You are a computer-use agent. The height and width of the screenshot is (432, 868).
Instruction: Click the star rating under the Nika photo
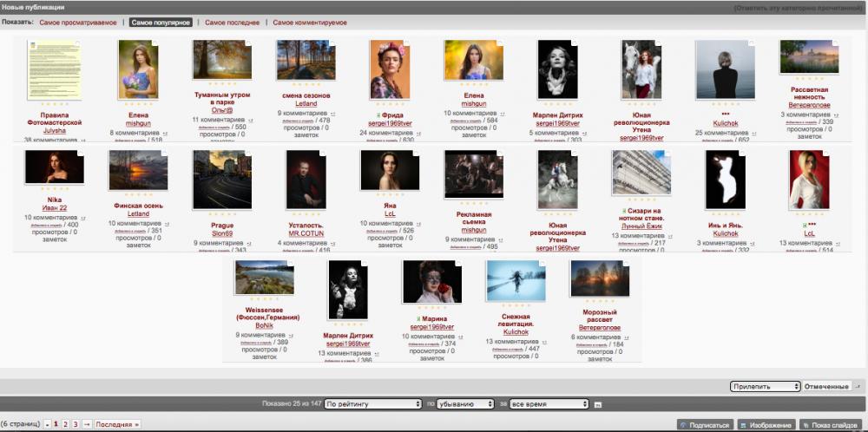coord(54,189)
